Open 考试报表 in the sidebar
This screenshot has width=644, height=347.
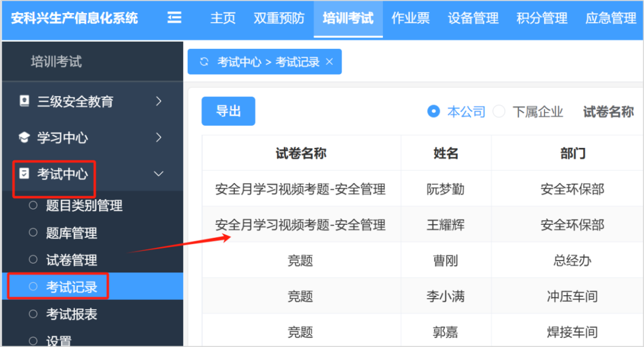[72, 314]
